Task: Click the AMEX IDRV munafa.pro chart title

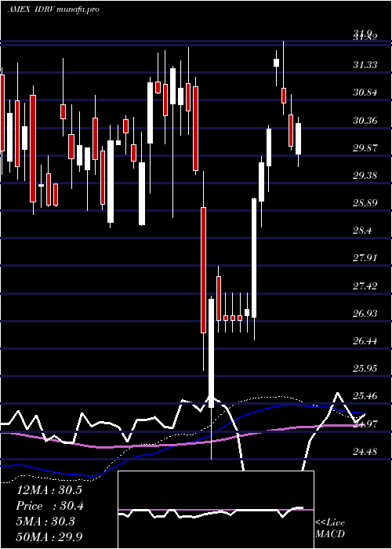Action: click(x=53, y=9)
